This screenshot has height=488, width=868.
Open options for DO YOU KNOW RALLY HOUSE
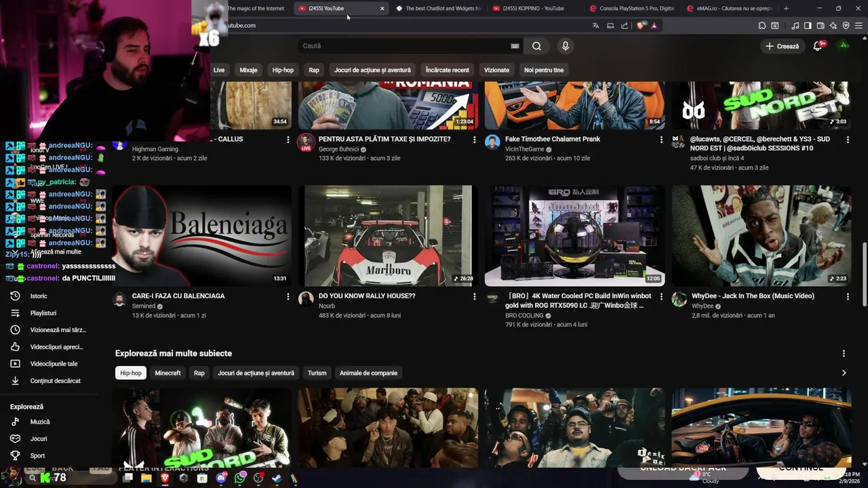(x=474, y=296)
